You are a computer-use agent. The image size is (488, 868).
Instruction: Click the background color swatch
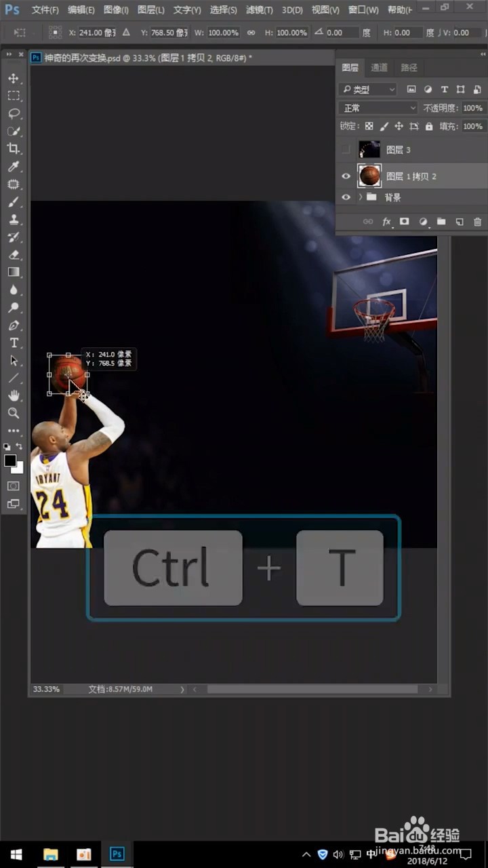[x=20, y=469]
